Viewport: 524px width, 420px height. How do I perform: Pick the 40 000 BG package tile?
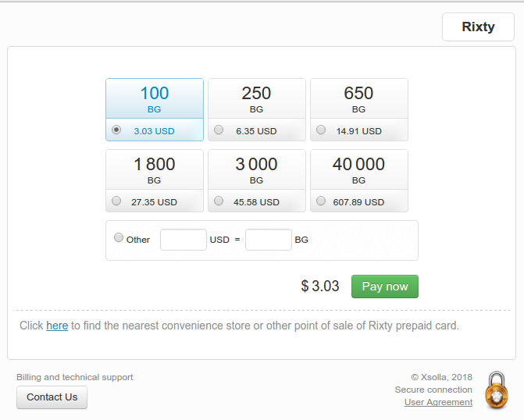[x=359, y=181]
